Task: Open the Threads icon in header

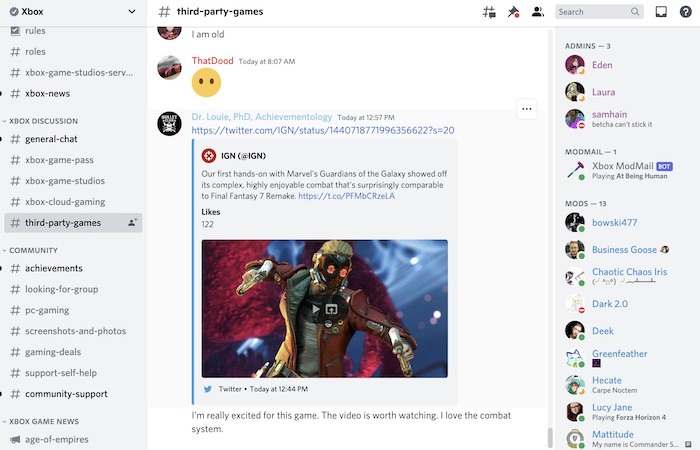Action: point(489,12)
